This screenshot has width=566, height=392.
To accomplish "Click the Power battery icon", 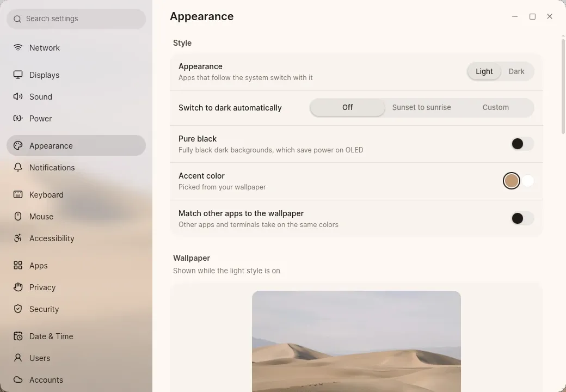I will (x=17, y=118).
